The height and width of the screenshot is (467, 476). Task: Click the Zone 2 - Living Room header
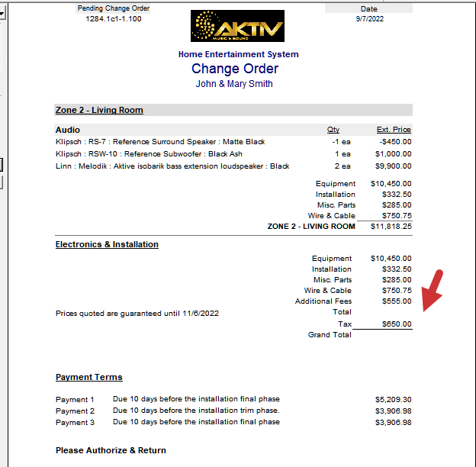point(99,110)
